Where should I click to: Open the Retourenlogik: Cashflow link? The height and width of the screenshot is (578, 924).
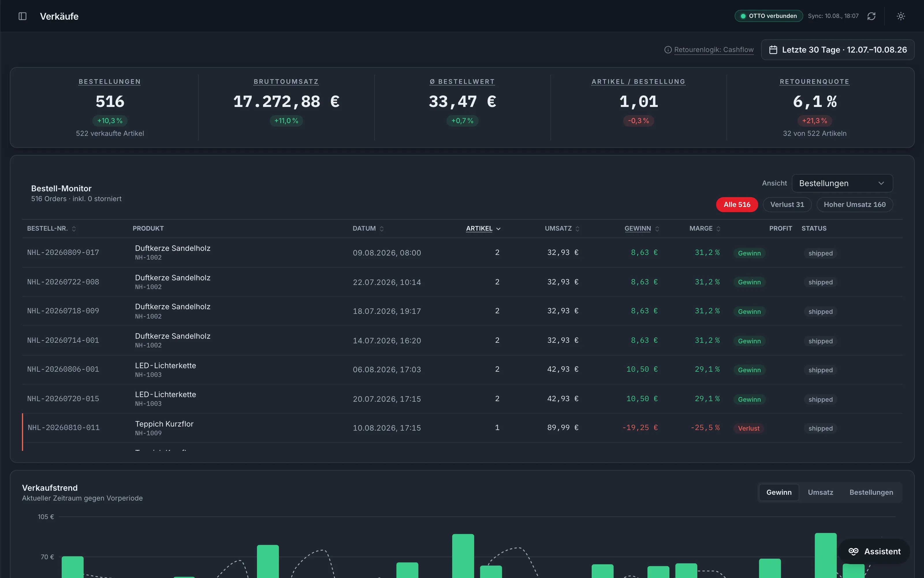tap(714, 50)
